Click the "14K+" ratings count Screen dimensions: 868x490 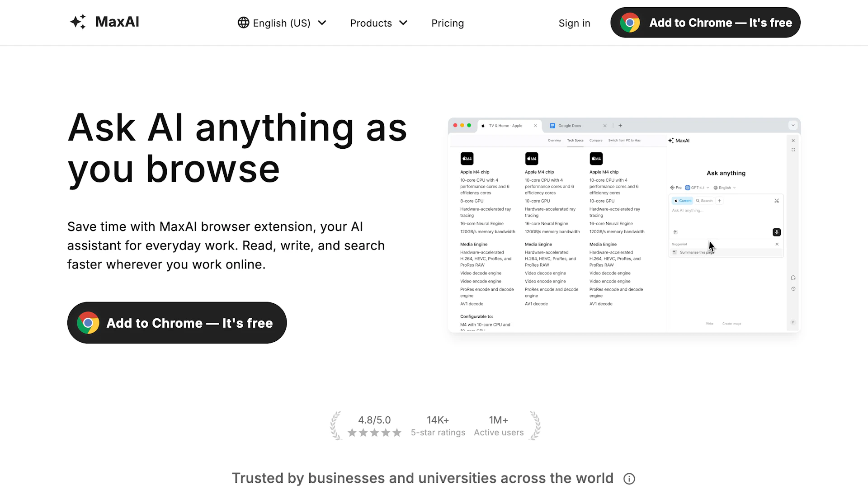pos(438,420)
